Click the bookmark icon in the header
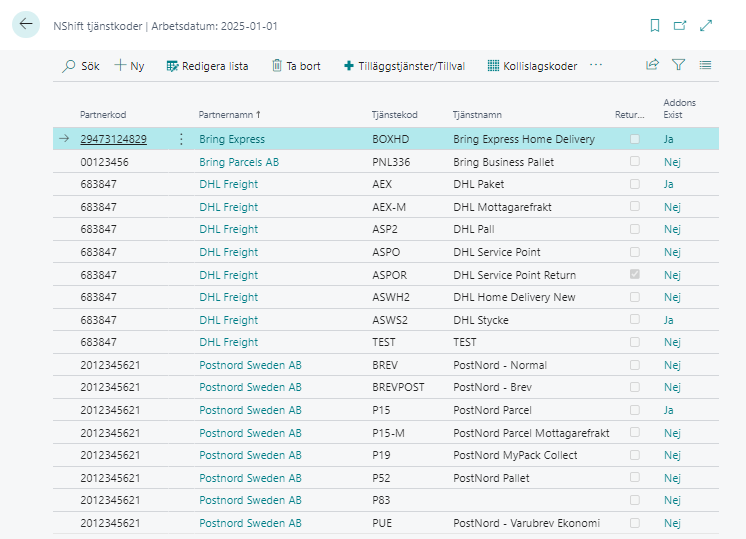 (655, 25)
